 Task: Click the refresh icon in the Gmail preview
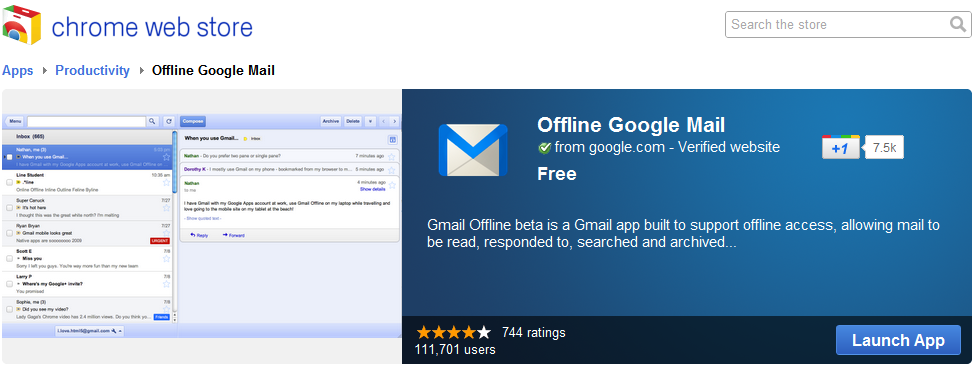(x=168, y=122)
